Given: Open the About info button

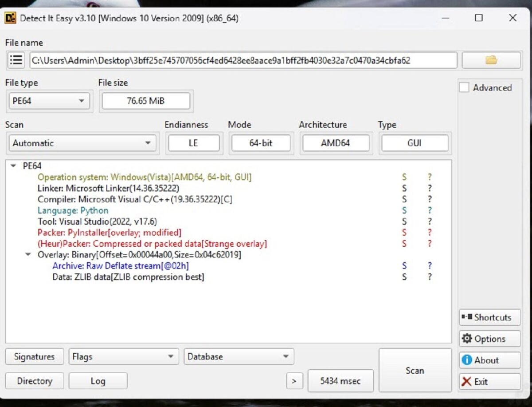Looking at the screenshot, I should point(489,360).
